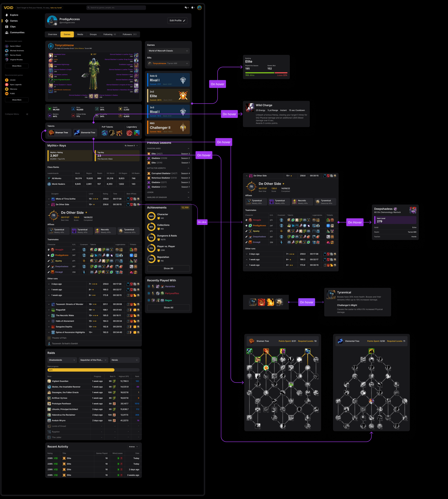Expand Tazavesh: Streets of Wonder row
This screenshot has height=499, width=448.
tap(49, 304)
